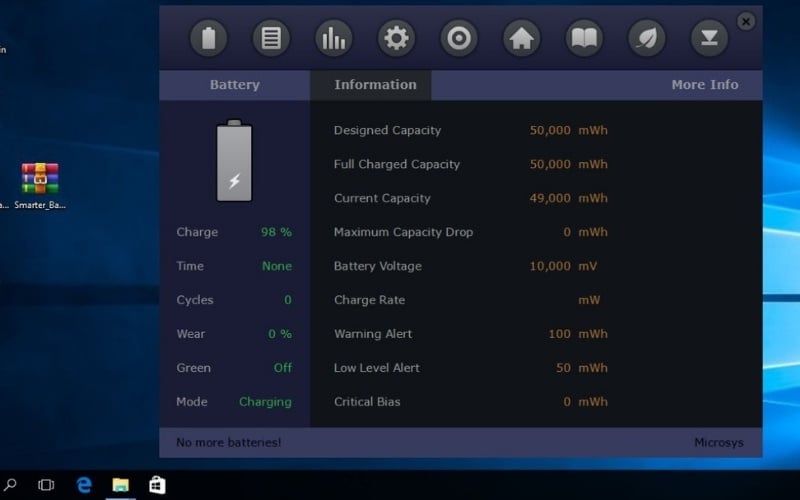
Task: Click the Wear 0 % value
Action: (280, 334)
